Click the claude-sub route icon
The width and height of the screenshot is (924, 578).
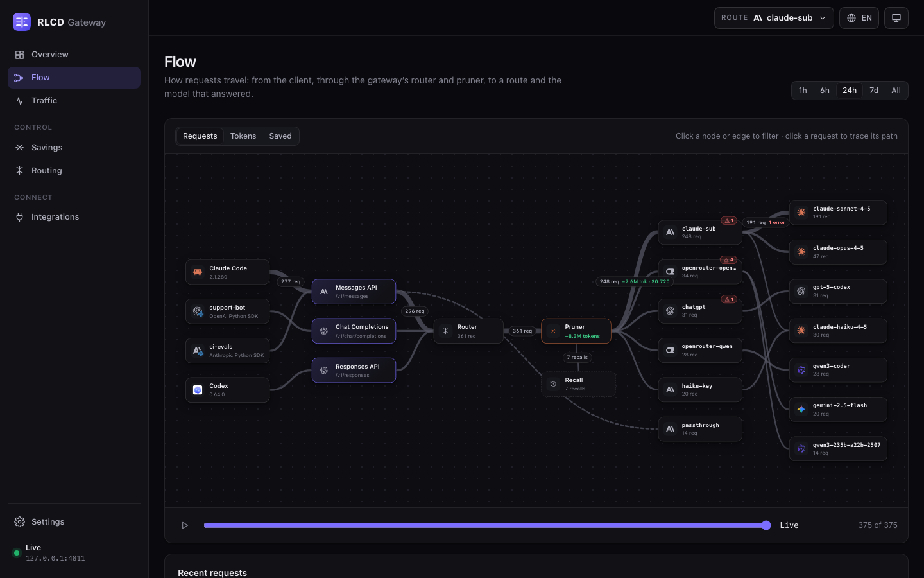click(x=670, y=232)
